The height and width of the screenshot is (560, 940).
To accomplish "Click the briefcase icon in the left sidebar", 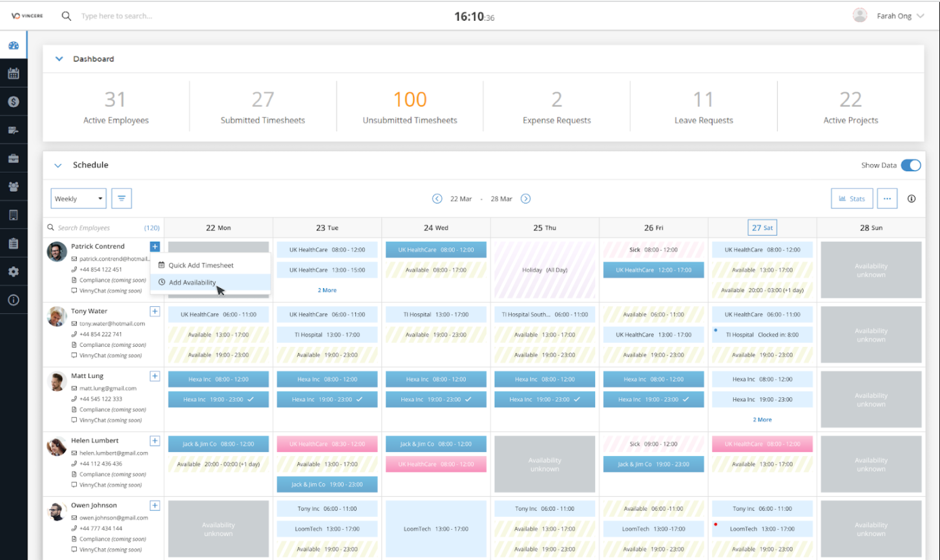I will (x=14, y=158).
